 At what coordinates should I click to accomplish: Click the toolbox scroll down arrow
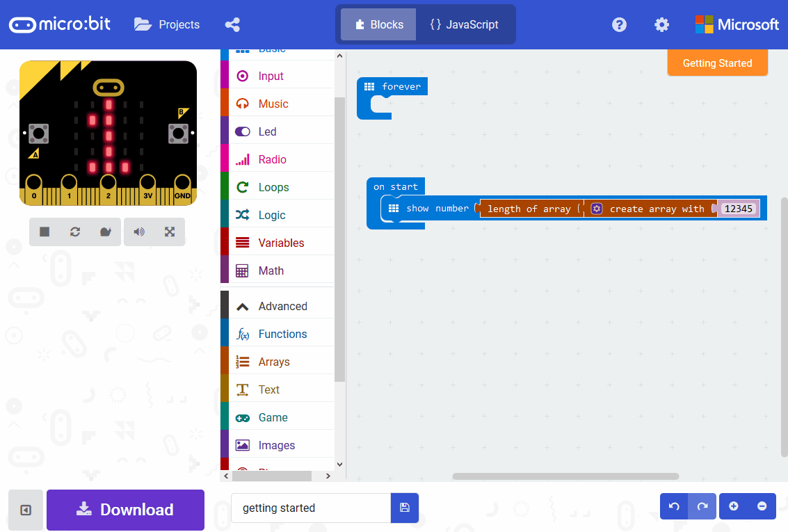339,464
